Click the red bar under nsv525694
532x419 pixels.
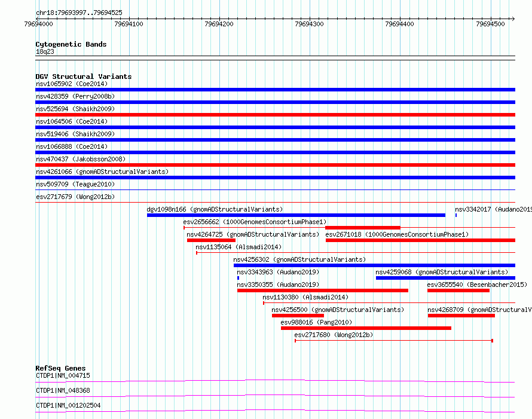click(x=275, y=115)
